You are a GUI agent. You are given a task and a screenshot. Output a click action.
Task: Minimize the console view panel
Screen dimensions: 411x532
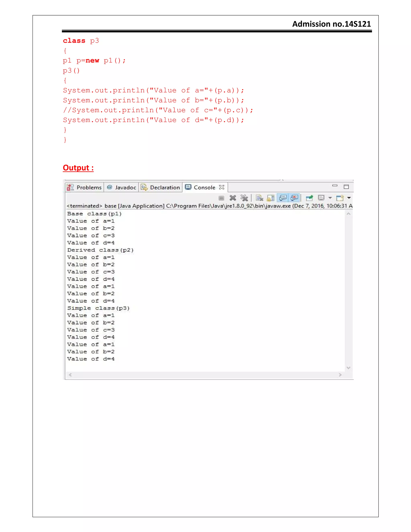pyautogui.click(x=335, y=186)
